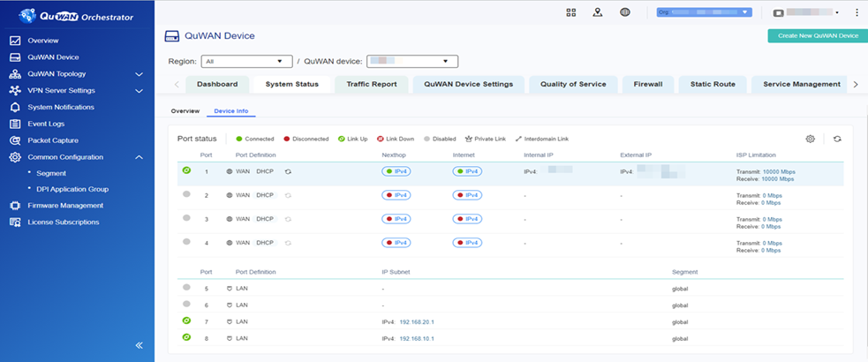Open the Traffic Report tab

(372, 84)
